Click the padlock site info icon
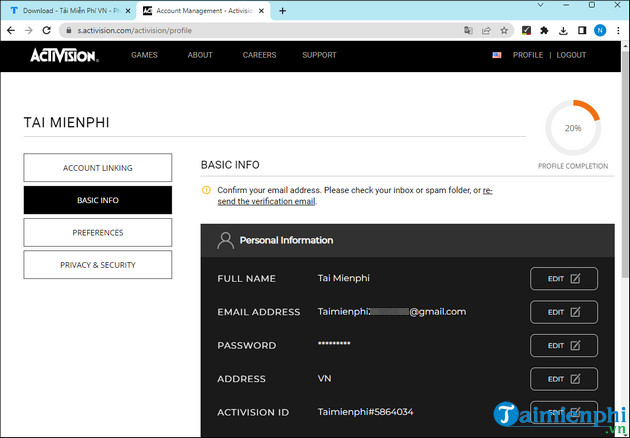630x438 pixels. 69,31
